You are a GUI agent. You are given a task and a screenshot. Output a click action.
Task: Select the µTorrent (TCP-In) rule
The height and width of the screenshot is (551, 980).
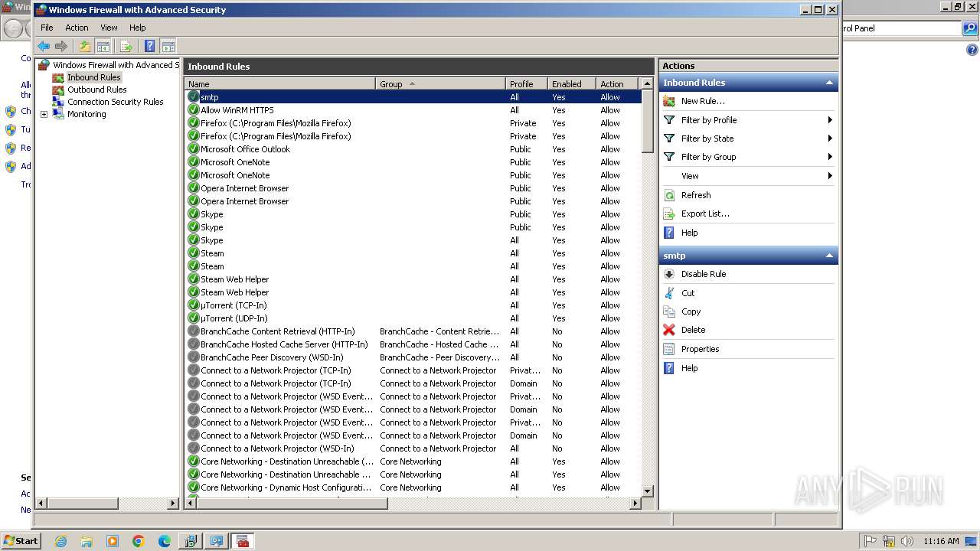pyautogui.click(x=413, y=305)
